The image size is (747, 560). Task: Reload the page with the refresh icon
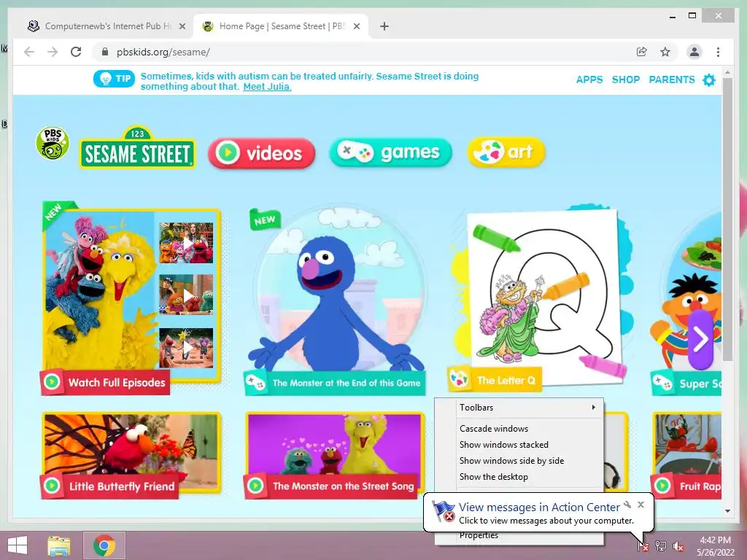click(x=76, y=52)
